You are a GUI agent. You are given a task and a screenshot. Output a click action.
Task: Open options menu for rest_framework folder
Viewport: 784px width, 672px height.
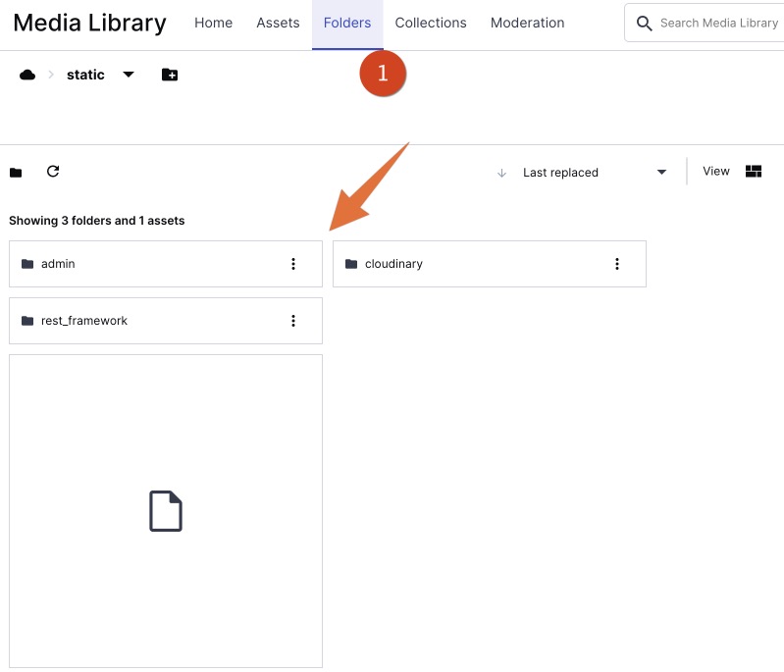293,321
